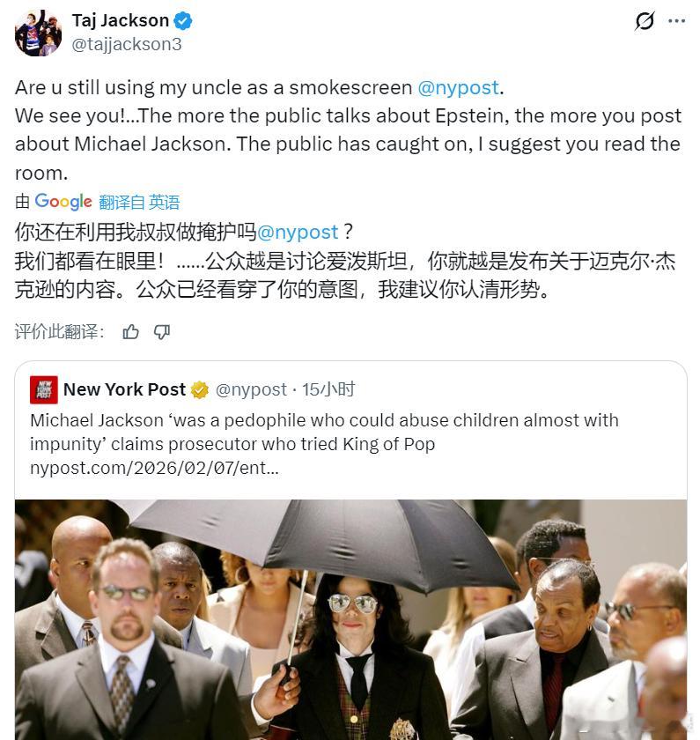The width and height of the screenshot is (700, 740).
Task: Open the New York Post display name
Action: point(124,389)
